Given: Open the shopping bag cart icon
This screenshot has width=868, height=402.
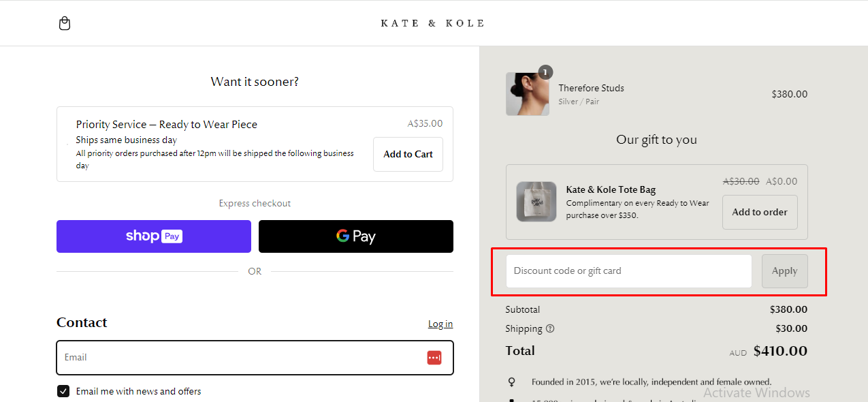Looking at the screenshot, I should pos(65,24).
